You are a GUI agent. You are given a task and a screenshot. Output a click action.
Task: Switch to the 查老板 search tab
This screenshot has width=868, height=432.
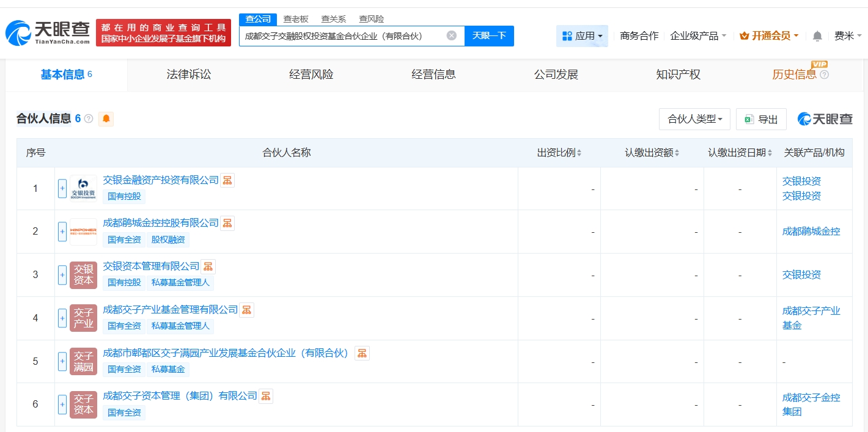coord(296,19)
